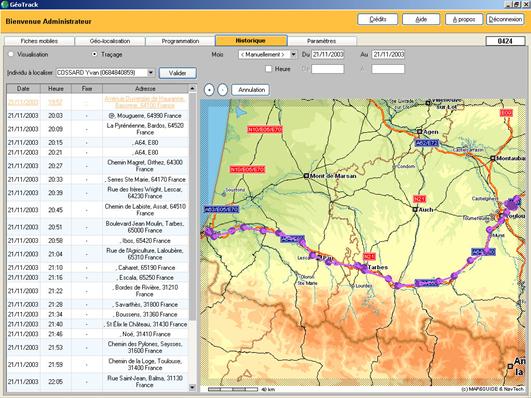Select the Visualisation radio button
The width and height of the screenshot is (531, 398).
click(11, 54)
